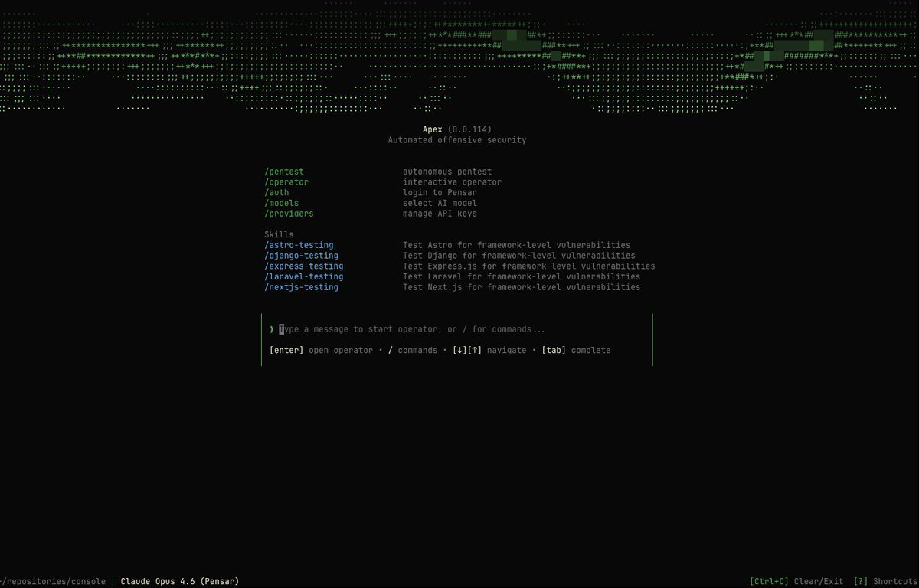This screenshot has width=919, height=588.
Task: Select the /models command
Action: (x=282, y=203)
